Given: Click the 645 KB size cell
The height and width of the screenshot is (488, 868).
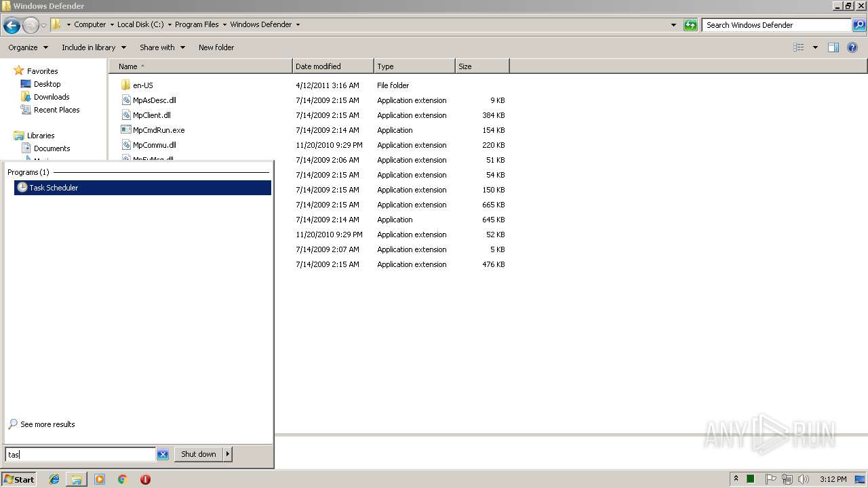Looking at the screenshot, I should click(494, 220).
